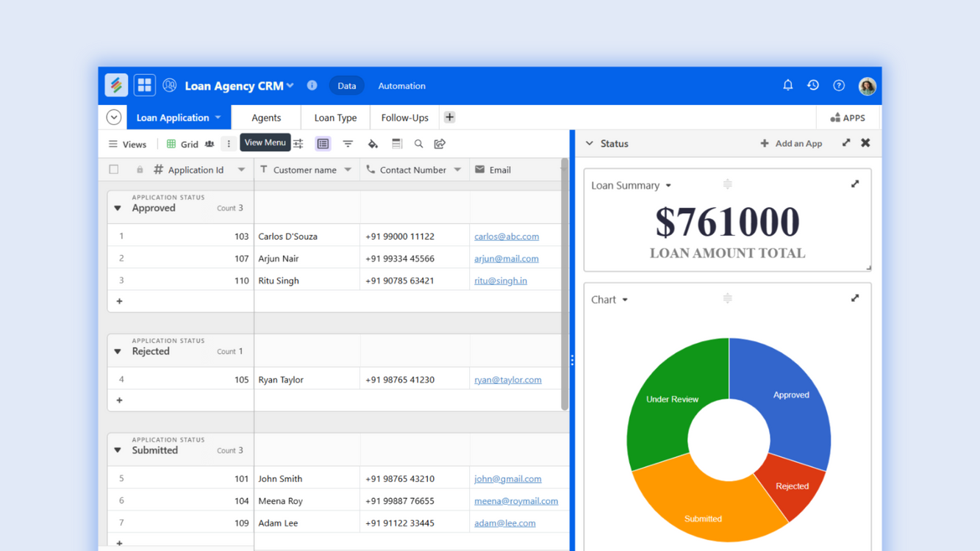Open the notifications bell

click(787, 85)
